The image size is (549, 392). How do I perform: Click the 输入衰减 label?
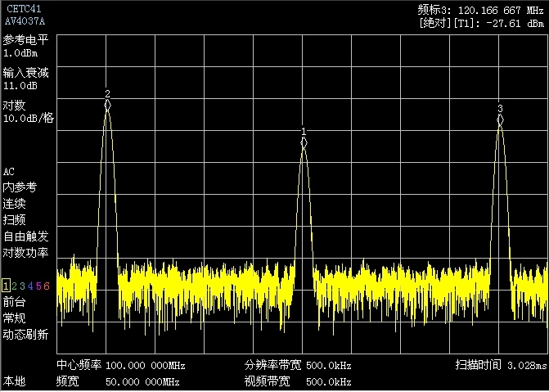[25, 73]
